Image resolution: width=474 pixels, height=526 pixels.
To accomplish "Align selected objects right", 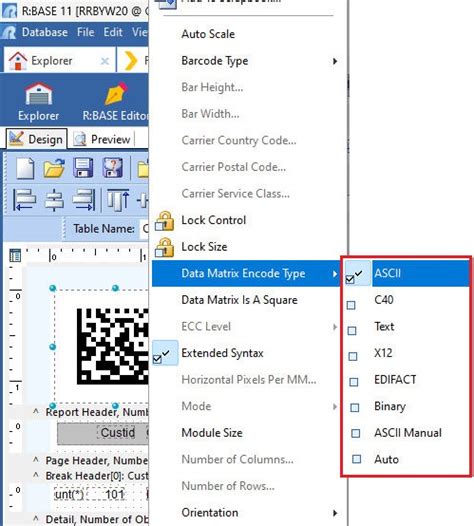I will (x=84, y=200).
